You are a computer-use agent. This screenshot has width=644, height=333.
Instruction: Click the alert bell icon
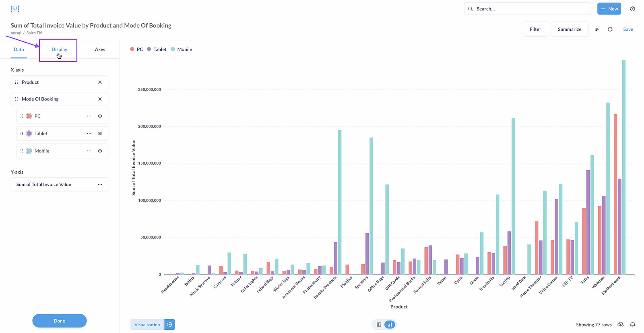tap(633, 325)
